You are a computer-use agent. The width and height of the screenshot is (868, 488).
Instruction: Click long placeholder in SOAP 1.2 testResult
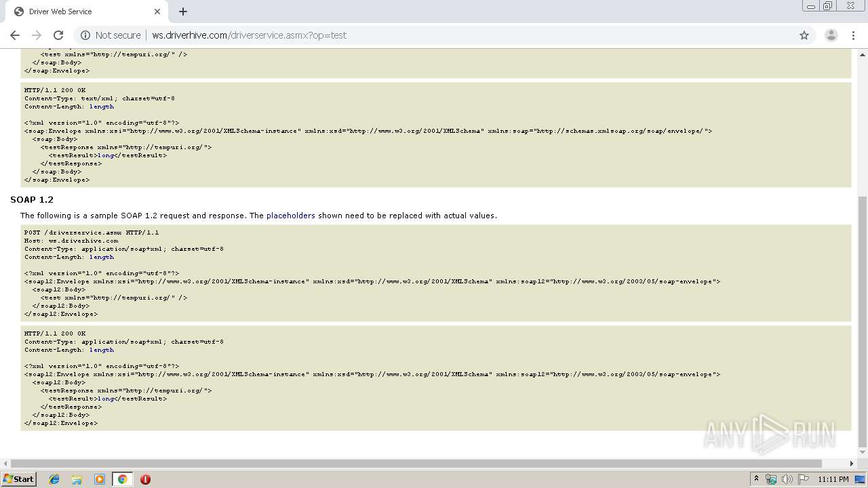click(x=106, y=399)
